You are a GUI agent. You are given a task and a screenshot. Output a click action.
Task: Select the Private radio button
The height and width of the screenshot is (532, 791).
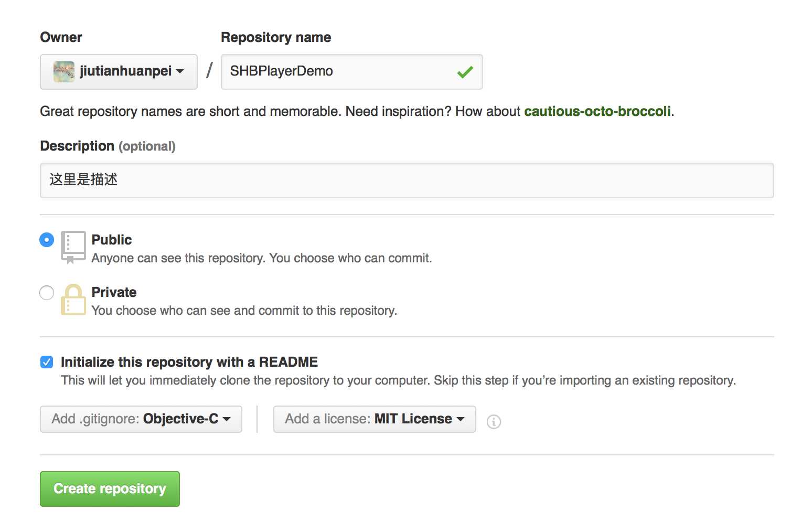click(47, 292)
